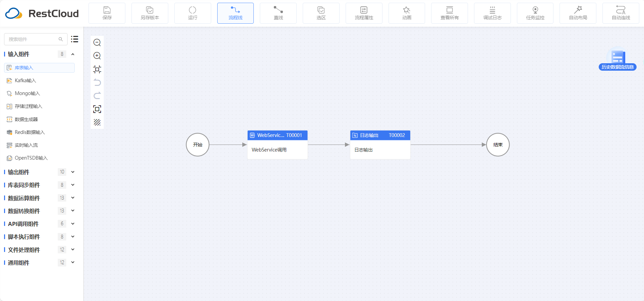Toggle the component list view icon
Image resolution: width=644 pixels, height=301 pixels.
point(75,39)
